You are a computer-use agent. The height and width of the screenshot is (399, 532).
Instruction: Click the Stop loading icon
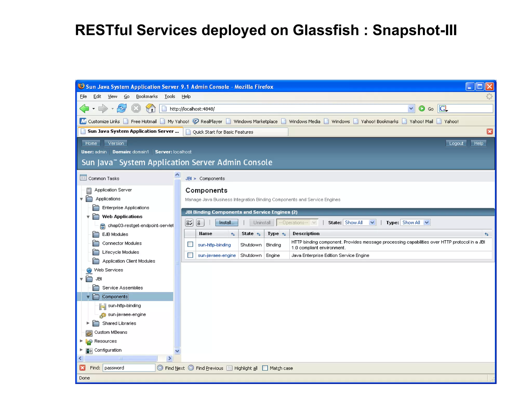coord(136,108)
